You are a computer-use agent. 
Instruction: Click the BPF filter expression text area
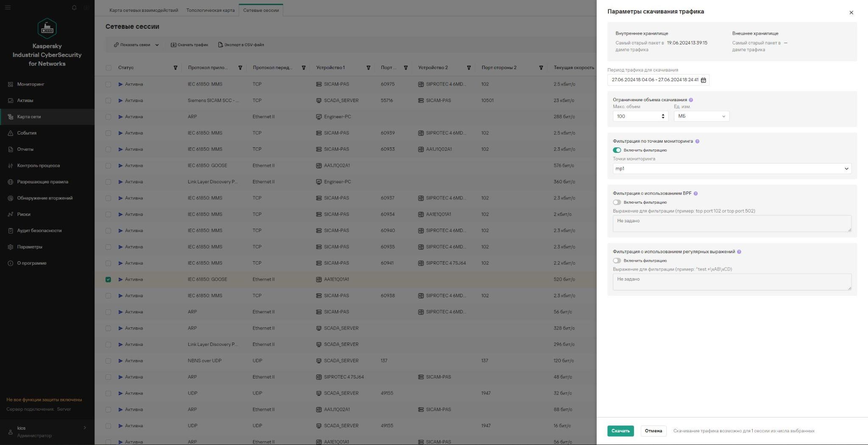732,224
